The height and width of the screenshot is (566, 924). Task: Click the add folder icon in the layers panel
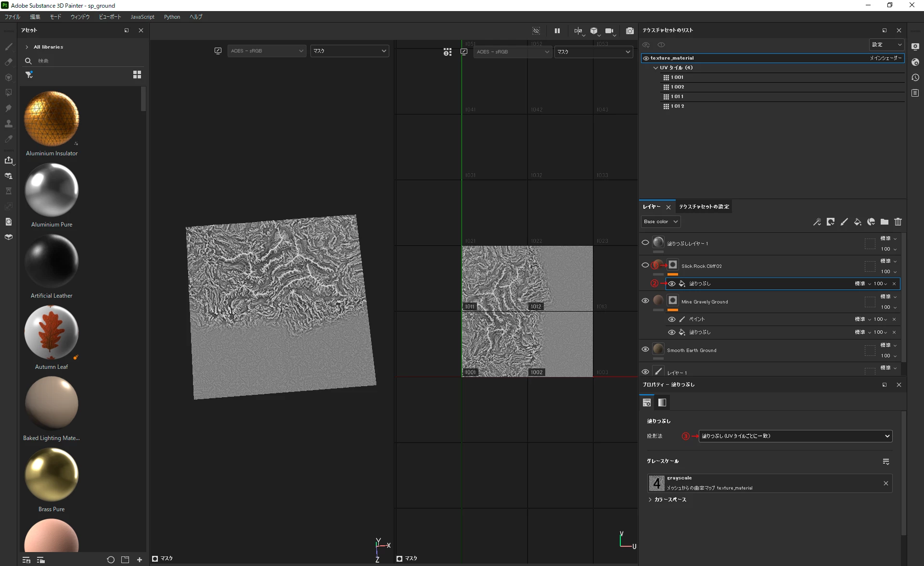[884, 222]
